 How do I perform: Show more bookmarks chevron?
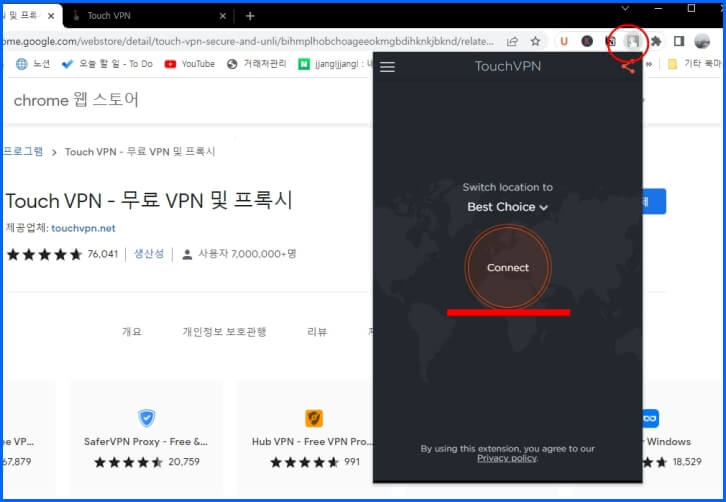(x=649, y=64)
